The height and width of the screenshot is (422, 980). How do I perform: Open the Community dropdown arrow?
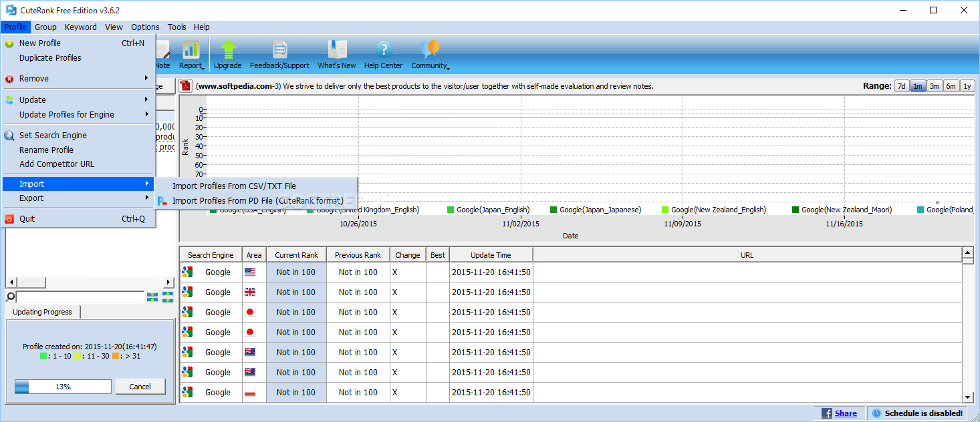pyautogui.click(x=449, y=67)
